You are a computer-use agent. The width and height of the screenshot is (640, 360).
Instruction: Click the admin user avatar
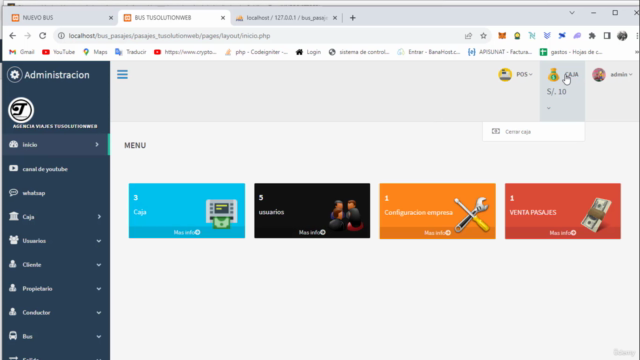point(599,75)
